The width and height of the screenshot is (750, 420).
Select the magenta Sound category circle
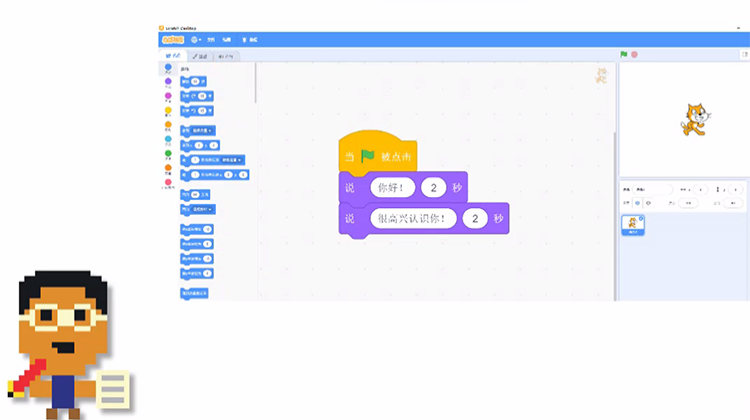point(168,97)
